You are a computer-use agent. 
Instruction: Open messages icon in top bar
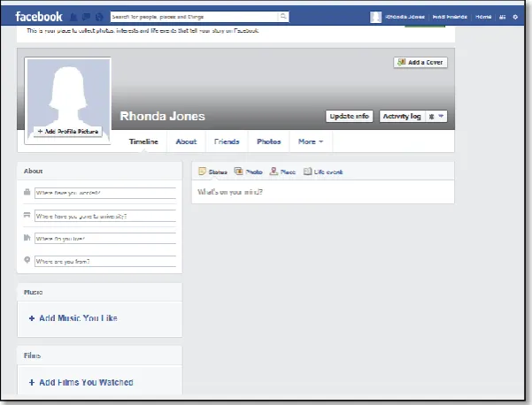coord(86,17)
